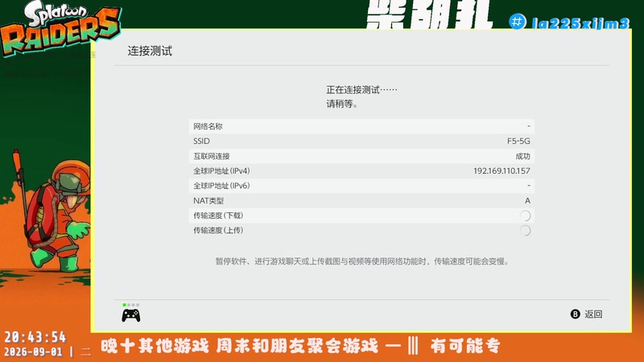Click the controller icon at bottom left
The image size is (644, 362).
click(131, 315)
